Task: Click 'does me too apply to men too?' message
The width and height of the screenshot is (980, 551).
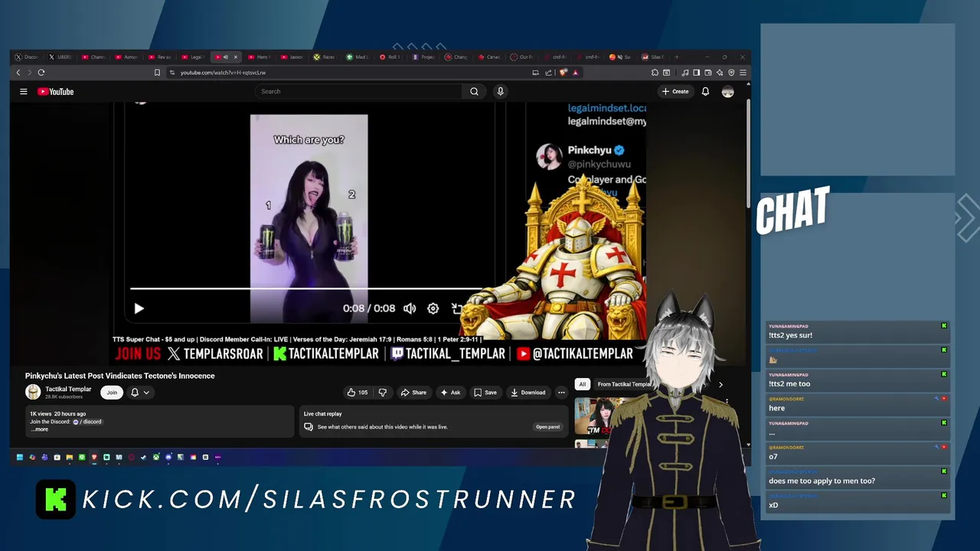Action: (x=822, y=481)
